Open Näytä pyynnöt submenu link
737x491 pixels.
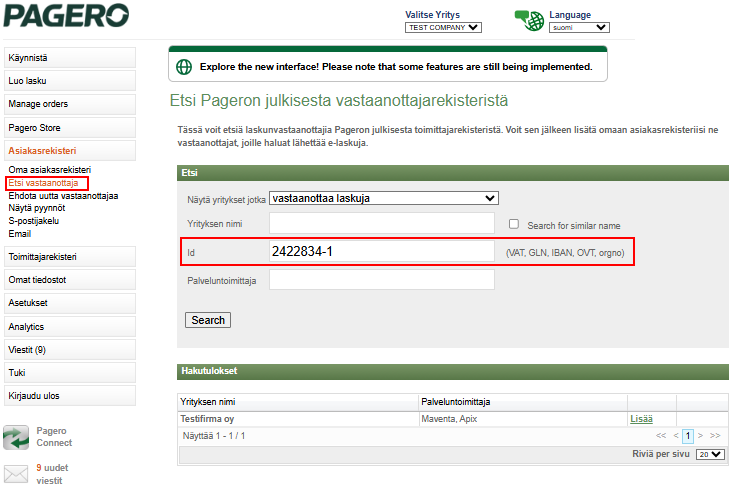[37, 208]
